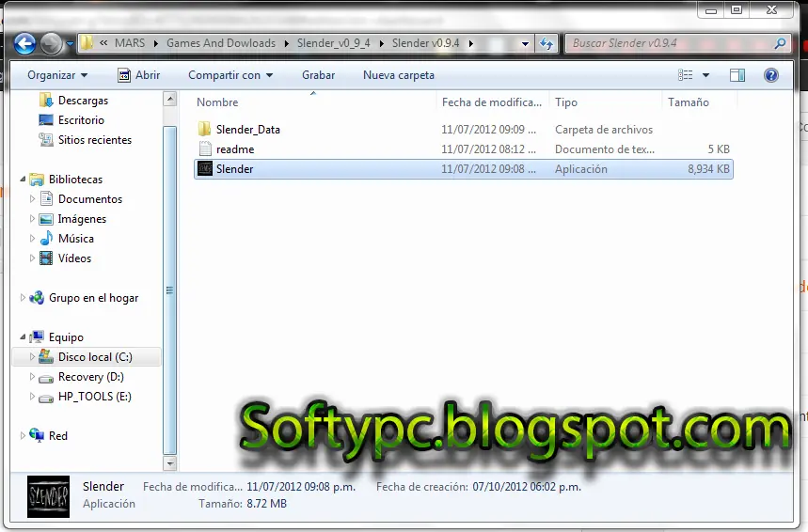Open the Compartir con menu
This screenshot has height=532, width=808.
[x=230, y=75]
